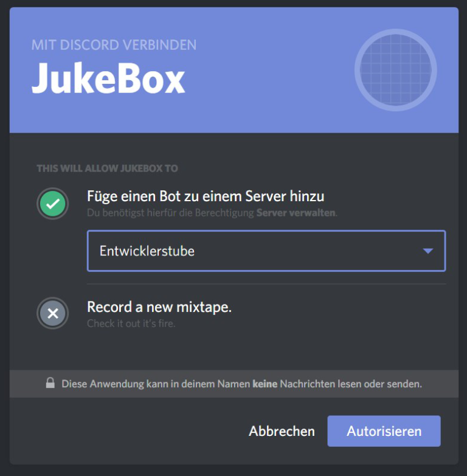467x476 pixels.
Task: Click the privacy notice about Nachrichten
Action: point(241,384)
